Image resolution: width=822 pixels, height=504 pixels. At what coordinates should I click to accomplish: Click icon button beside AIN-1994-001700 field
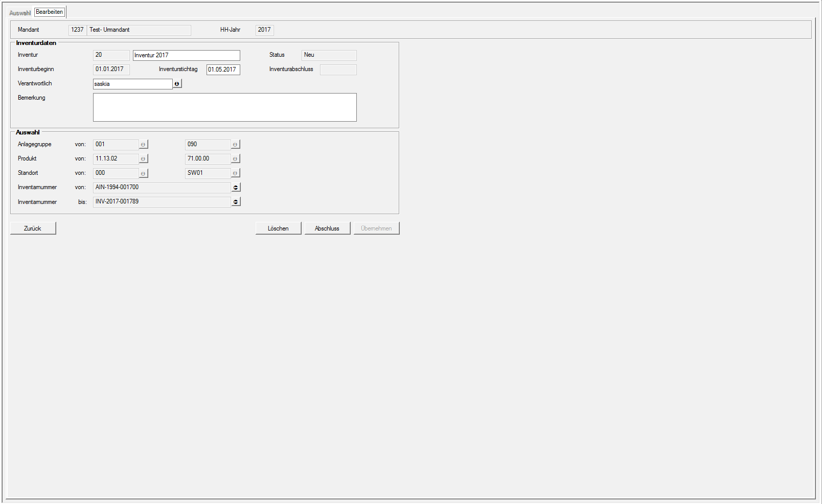click(x=236, y=188)
